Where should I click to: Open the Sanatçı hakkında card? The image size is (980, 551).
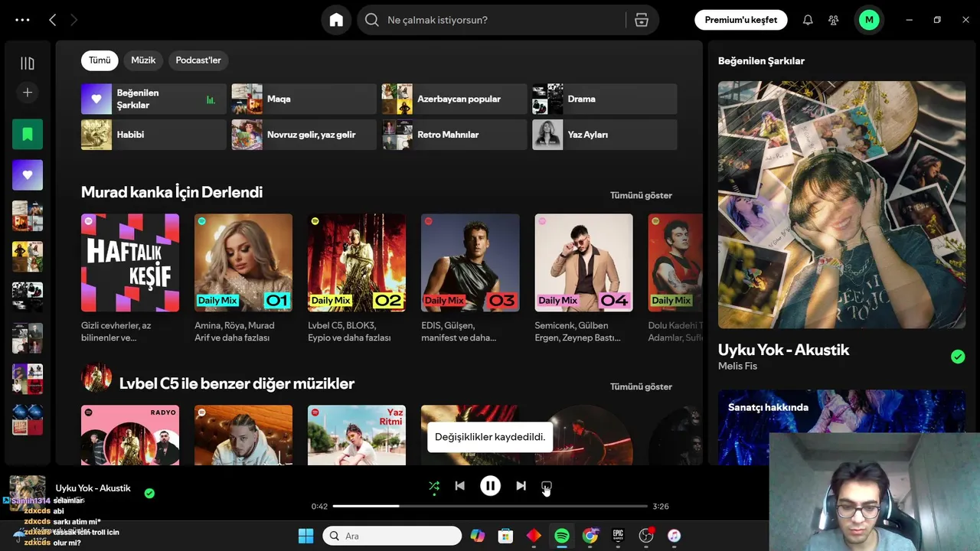pos(841,427)
